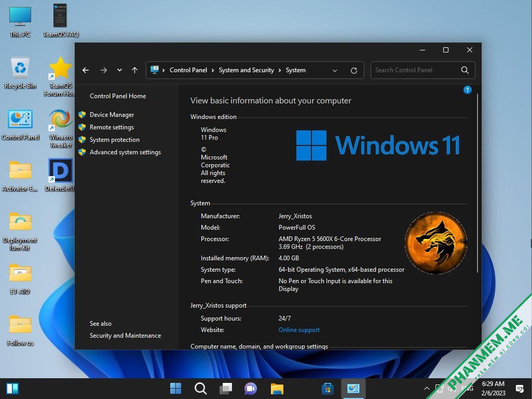Expand chevron after Control Panel breadcrumb

pyautogui.click(x=213, y=70)
